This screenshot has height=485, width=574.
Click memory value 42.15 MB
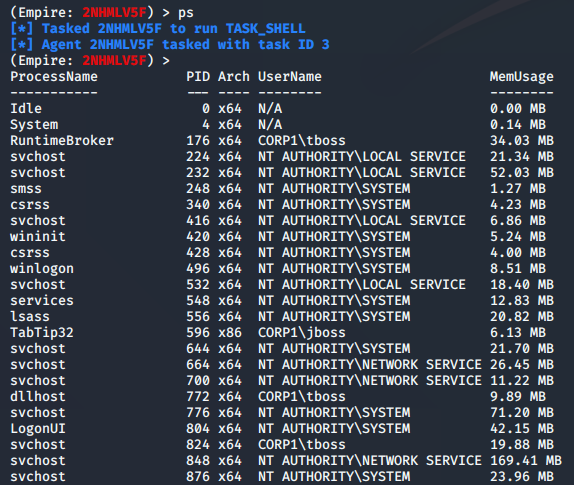point(522,429)
